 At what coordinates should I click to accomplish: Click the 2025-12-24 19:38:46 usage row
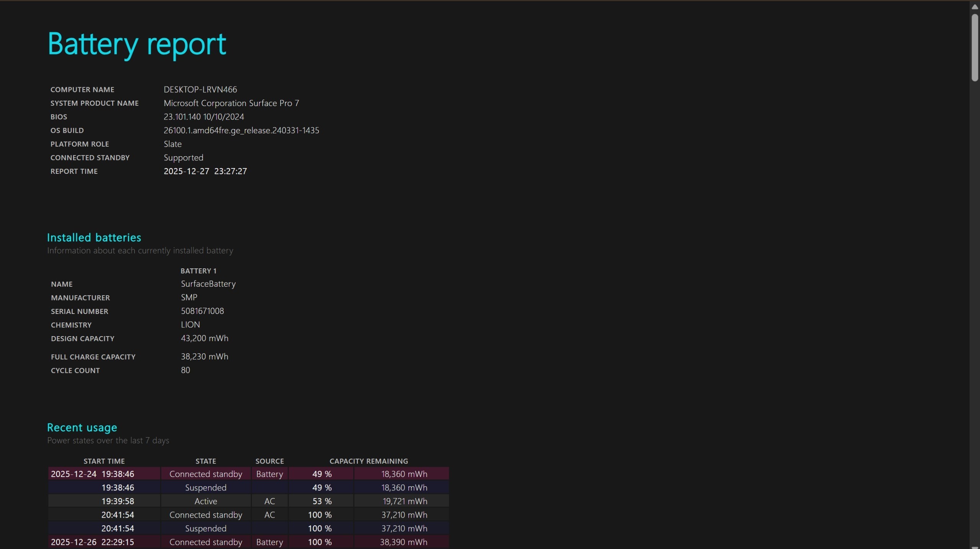click(92, 474)
